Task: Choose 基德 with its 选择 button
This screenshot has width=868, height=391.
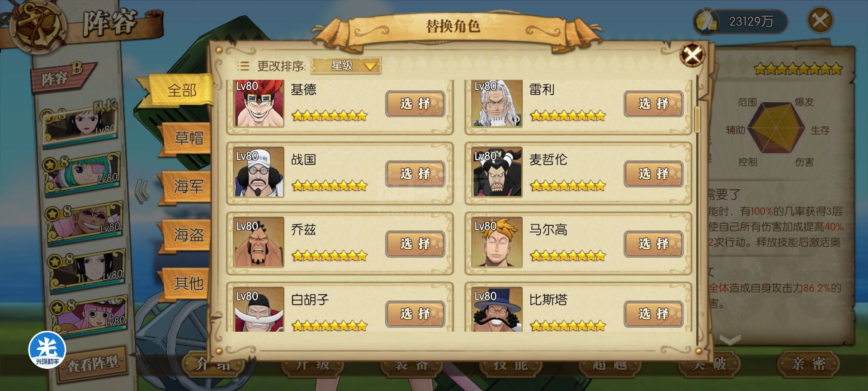Action: click(x=415, y=104)
